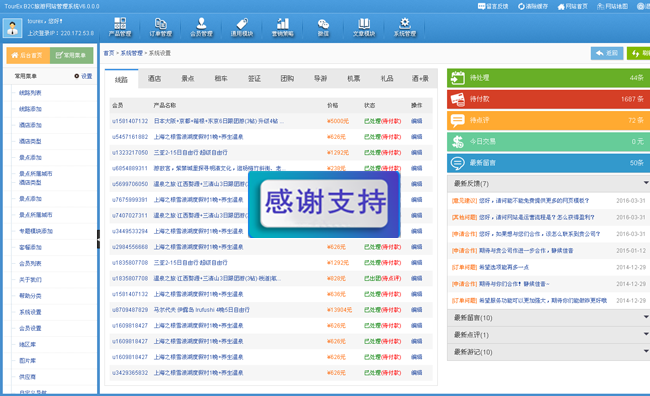
Task: Expand the 最新点评(1) section
Action: tap(548, 335)
